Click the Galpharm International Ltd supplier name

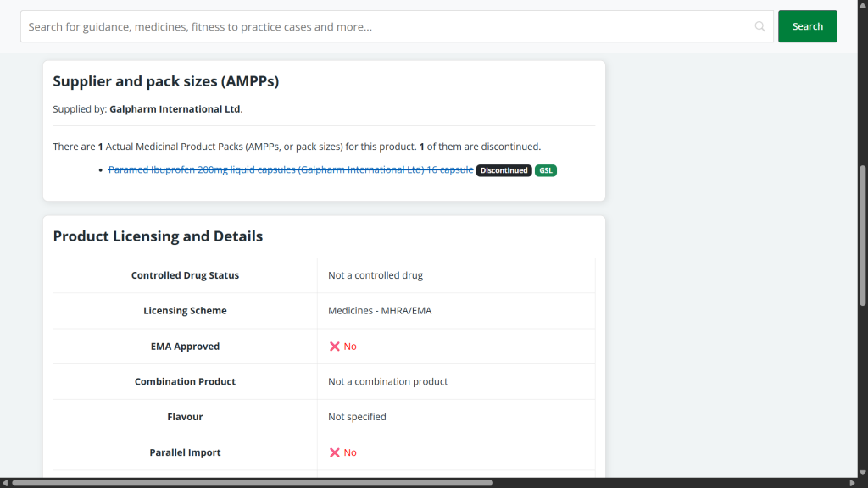pos(175,109)
